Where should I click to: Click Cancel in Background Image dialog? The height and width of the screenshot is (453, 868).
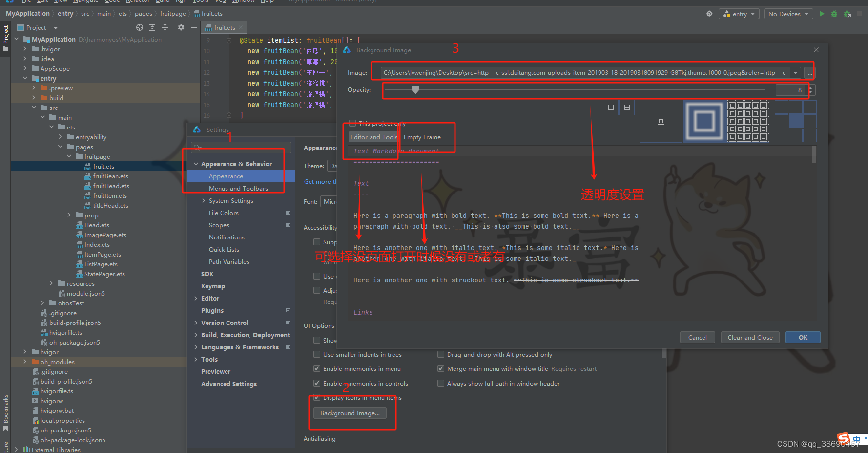click(x=697, y=337)
